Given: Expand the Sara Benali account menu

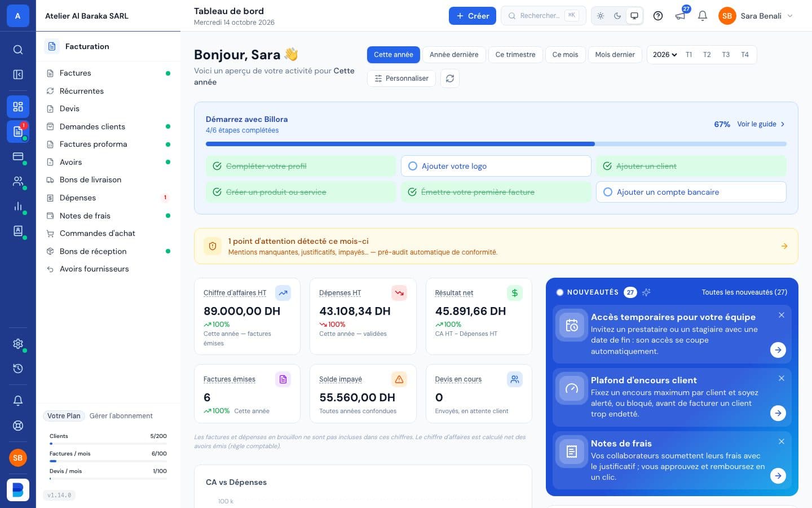Looking at the screenshot, I should pos(756,16).
